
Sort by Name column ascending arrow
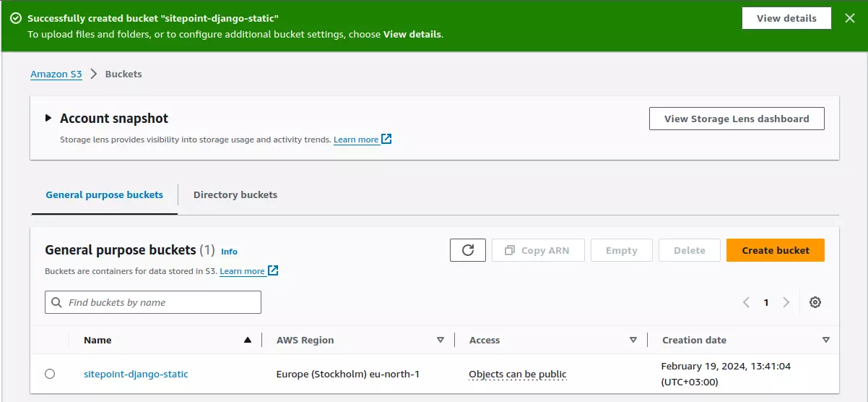[248, 340]
